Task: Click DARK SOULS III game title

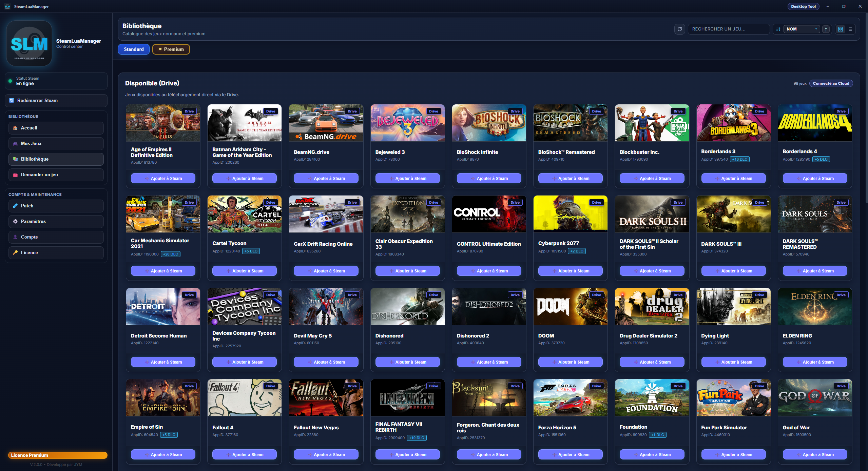Action: coord(721,244)
